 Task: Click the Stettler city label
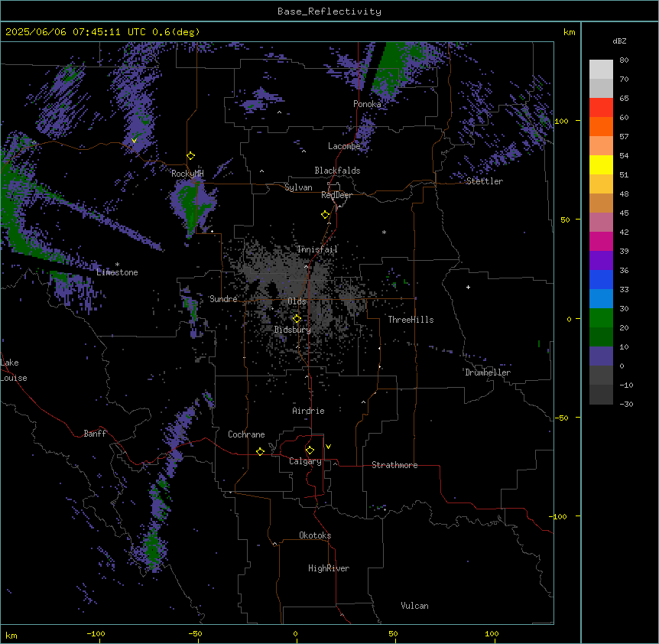tap(484, 181)
